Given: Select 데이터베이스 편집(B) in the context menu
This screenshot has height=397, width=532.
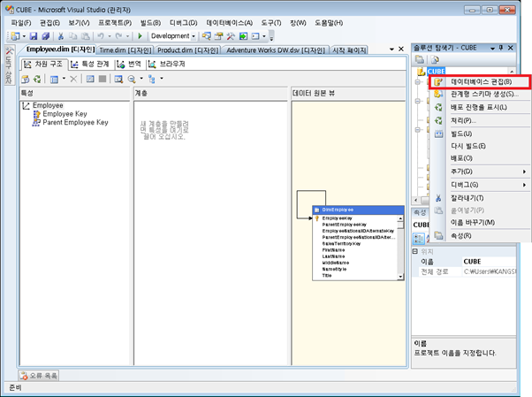Looking at the screenshot, I should [479, 82].
